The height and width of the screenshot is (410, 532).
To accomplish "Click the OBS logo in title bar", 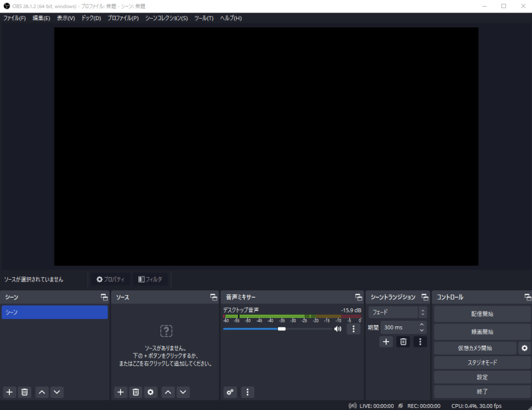I will tap(7, 6).
